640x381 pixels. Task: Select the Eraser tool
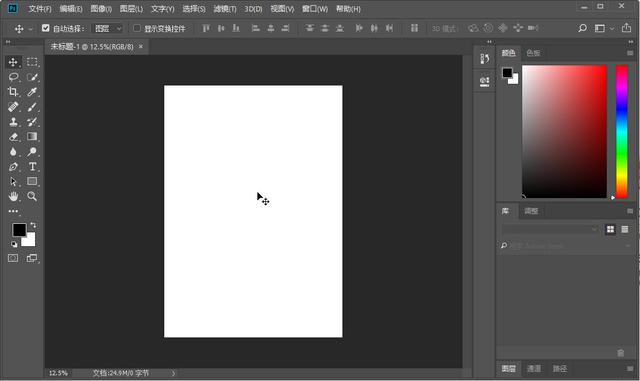13,136
